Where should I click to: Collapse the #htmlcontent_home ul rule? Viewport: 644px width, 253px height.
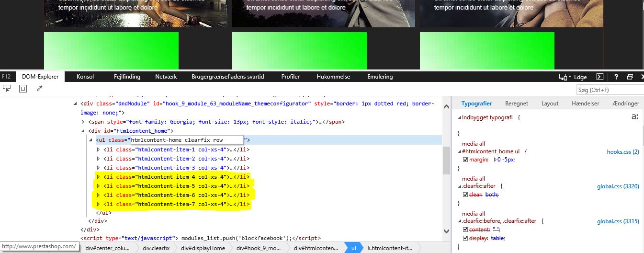(460, 151)
